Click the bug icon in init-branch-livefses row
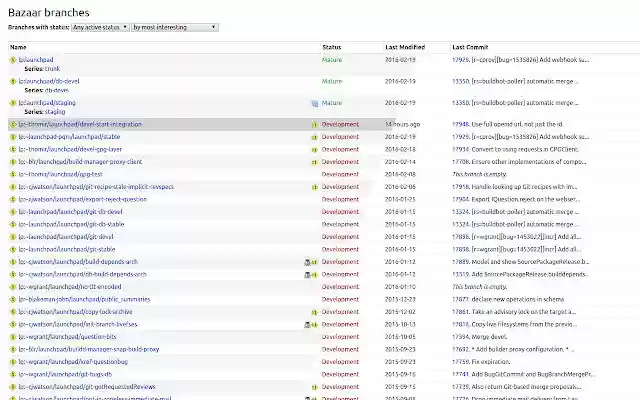Viewport: 640px width, 400px height. pos(307,325)
